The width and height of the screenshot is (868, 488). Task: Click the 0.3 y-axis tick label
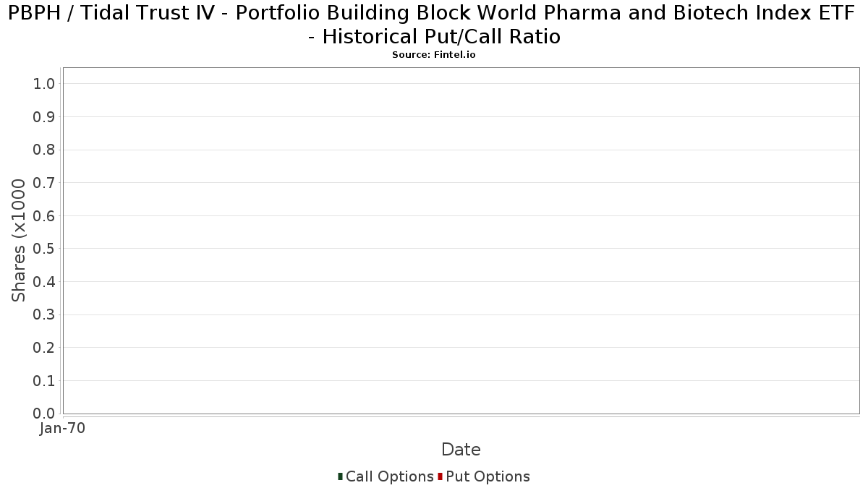coord(44,314)
